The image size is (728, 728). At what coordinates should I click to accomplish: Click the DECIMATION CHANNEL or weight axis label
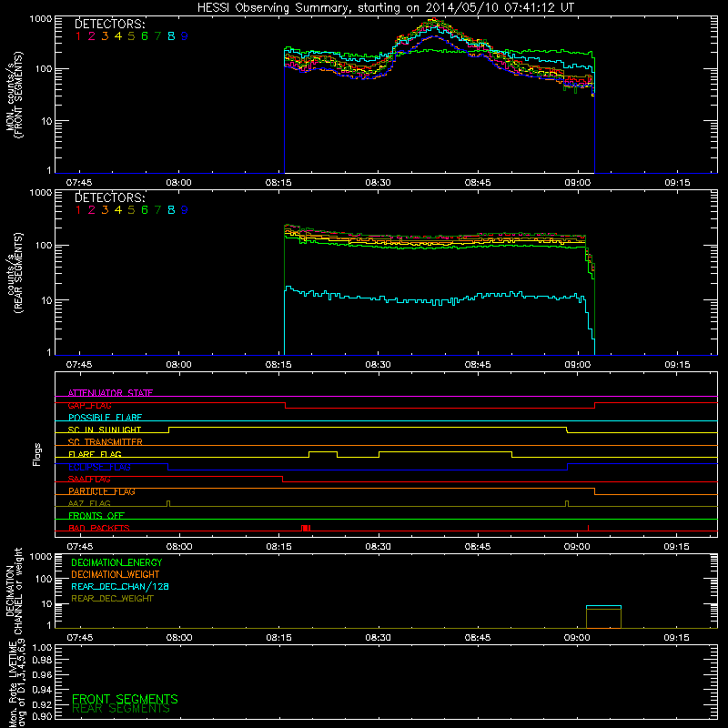click(x=14, y=591)
